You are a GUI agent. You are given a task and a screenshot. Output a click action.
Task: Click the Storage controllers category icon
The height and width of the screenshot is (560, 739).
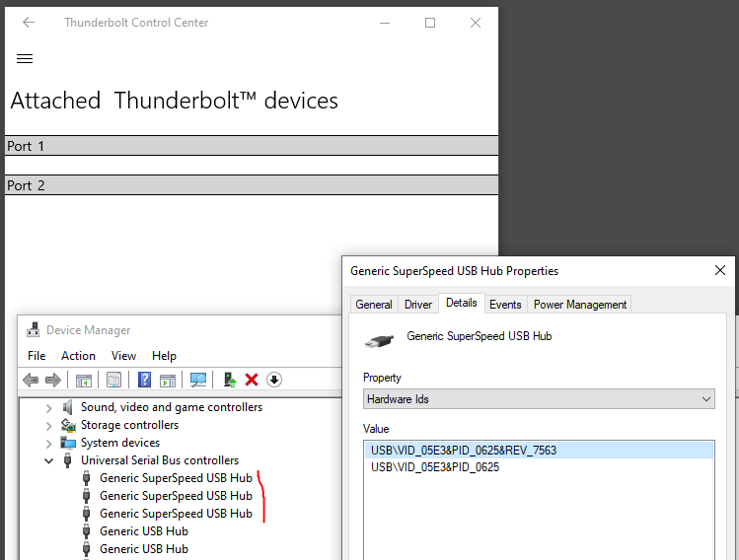68,425
